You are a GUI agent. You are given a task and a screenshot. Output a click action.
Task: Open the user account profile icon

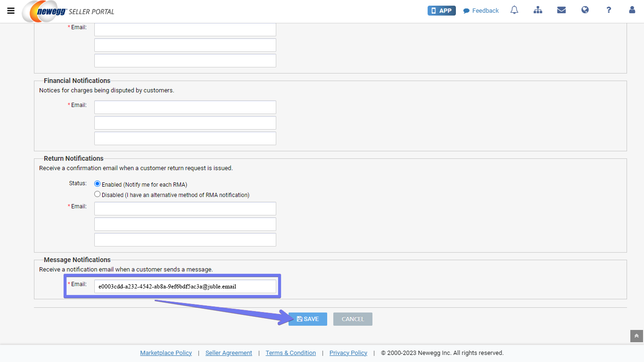[x=632, y=10]
